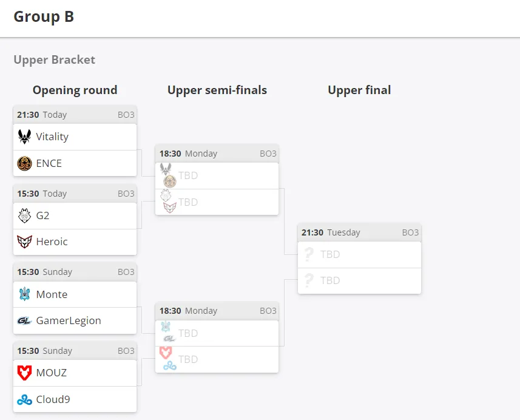Select the Cloud9 team name
The height and width of the screenshot is (420, 520).
click(53, 399)
